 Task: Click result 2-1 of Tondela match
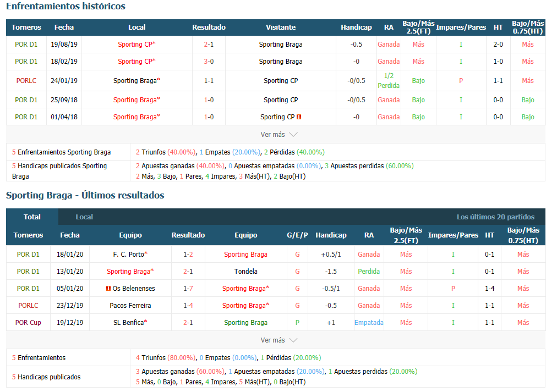click(x=188, y=272)
